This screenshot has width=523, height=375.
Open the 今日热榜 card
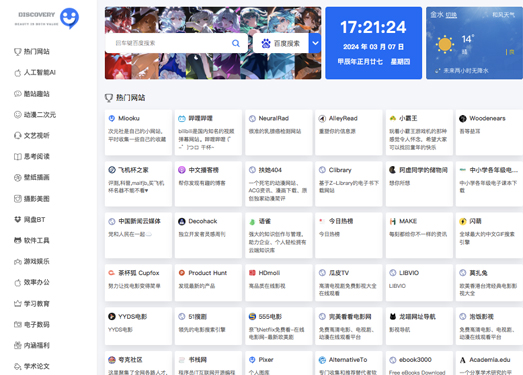349,235
